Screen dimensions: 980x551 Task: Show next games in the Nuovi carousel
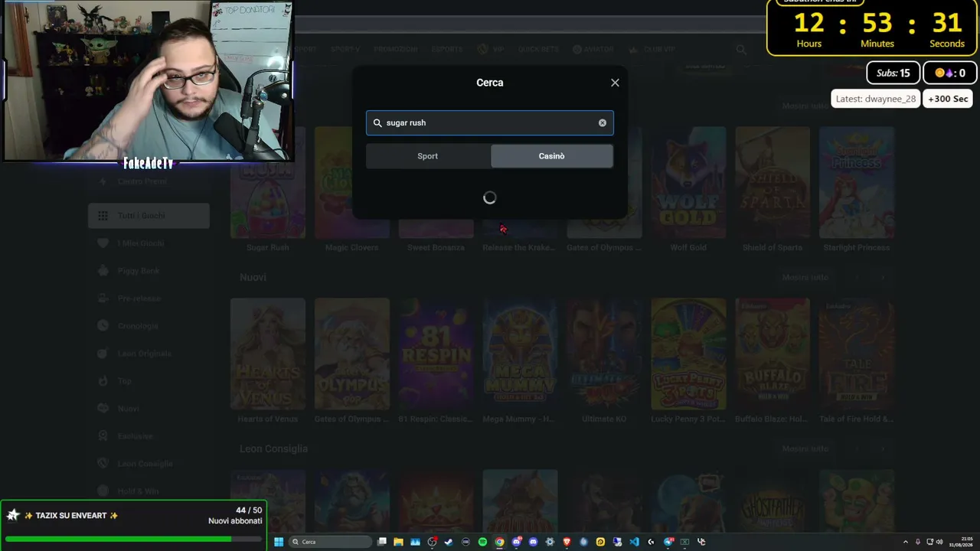pos(882,277)
